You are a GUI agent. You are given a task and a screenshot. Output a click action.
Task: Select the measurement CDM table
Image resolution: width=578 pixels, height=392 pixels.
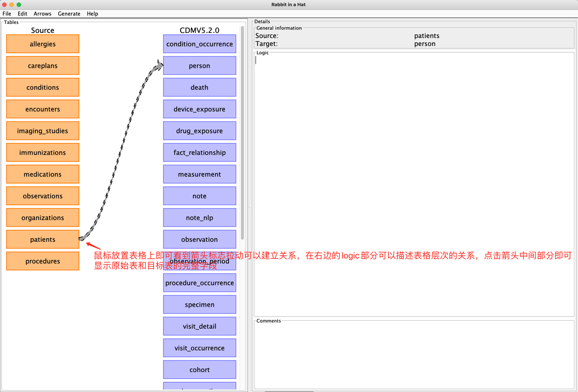click(x=199, y=174)
